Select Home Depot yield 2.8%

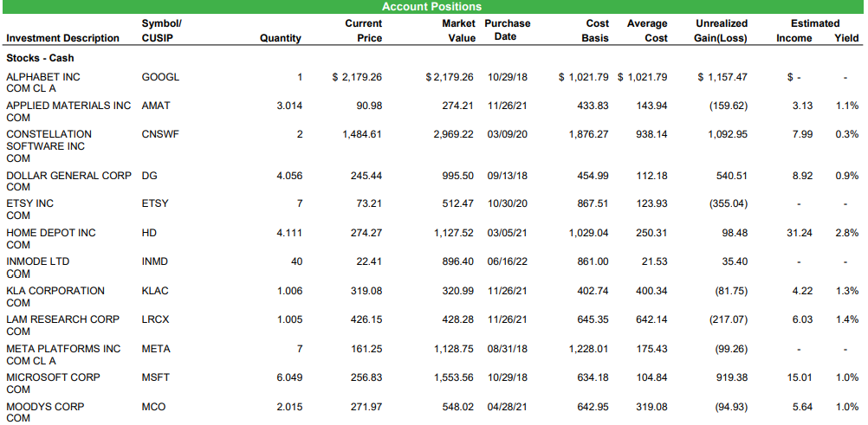pyautogui.click(x=847, y=234)
